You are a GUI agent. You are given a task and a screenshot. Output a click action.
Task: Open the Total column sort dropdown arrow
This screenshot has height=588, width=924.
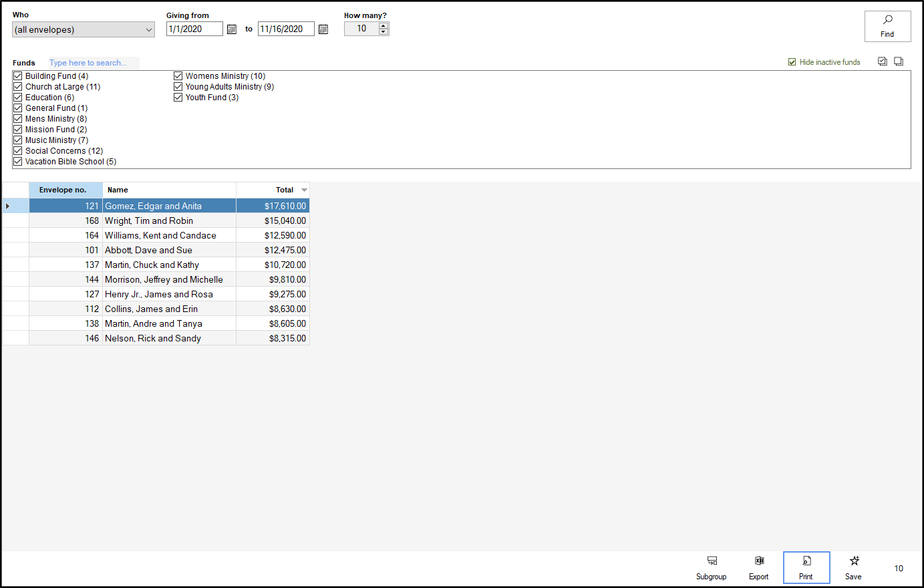(x=304, y=190)
